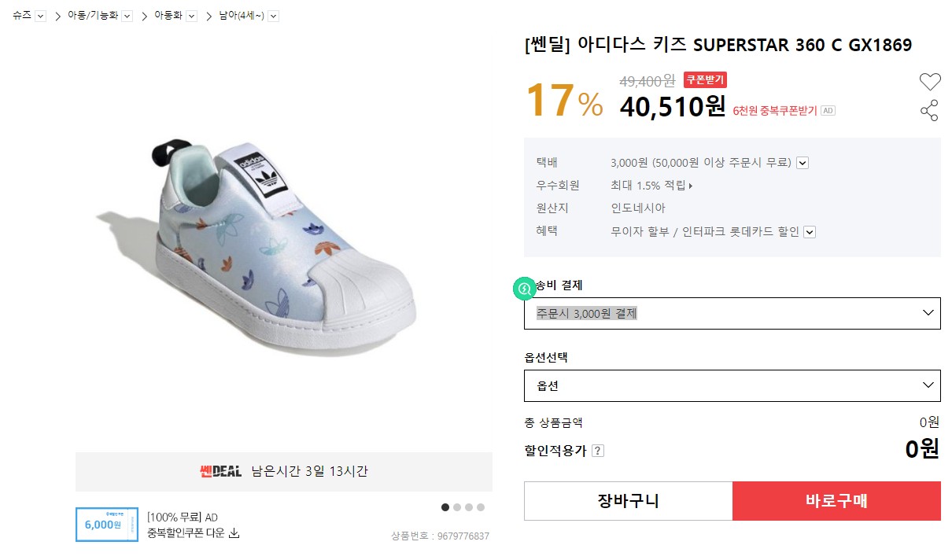952x560 pixels.
Task: Click the red 쿠폰받기 badge
Action: [705, 79]
